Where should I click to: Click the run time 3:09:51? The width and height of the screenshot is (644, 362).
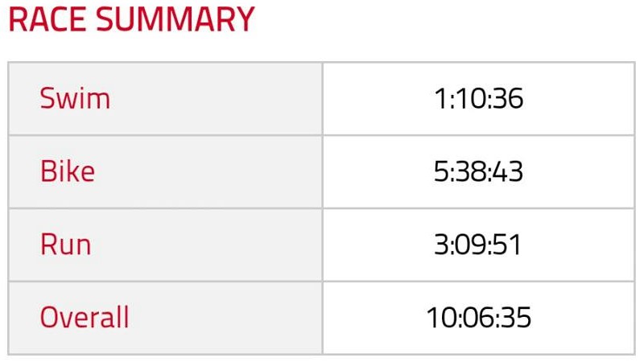478,245
